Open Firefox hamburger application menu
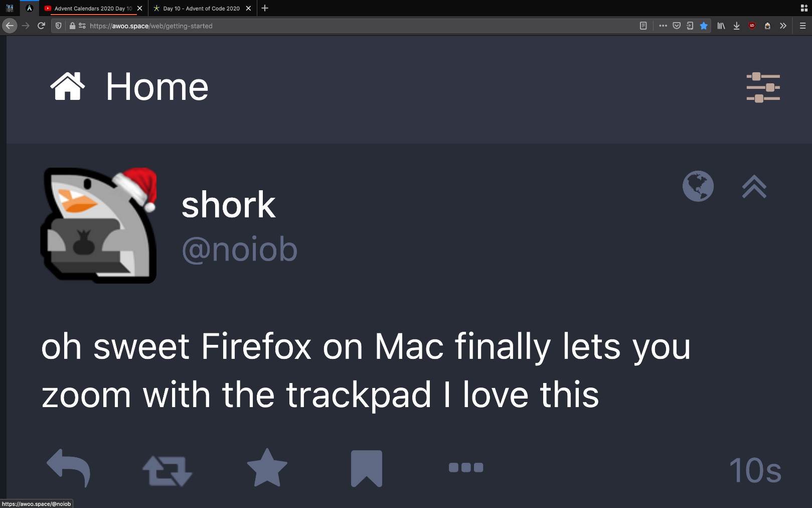This screenshot has width=812, height=508. point(802,26)
